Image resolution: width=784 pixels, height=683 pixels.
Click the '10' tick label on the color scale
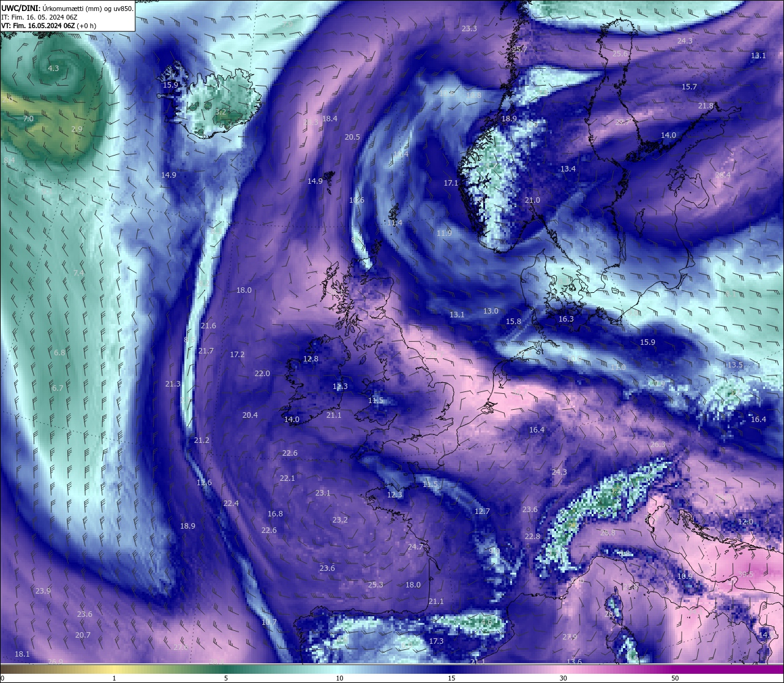tap(339, 678)
